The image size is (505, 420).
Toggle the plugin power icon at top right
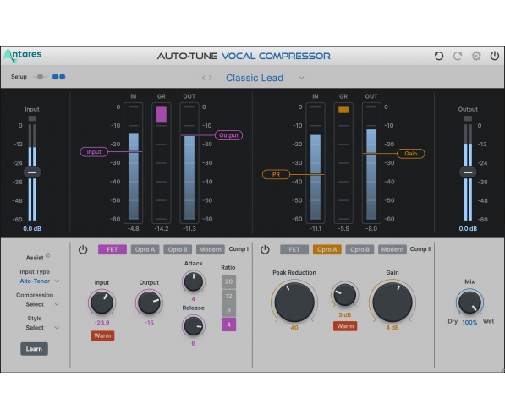pyautogui.click(x=494, y=56)
